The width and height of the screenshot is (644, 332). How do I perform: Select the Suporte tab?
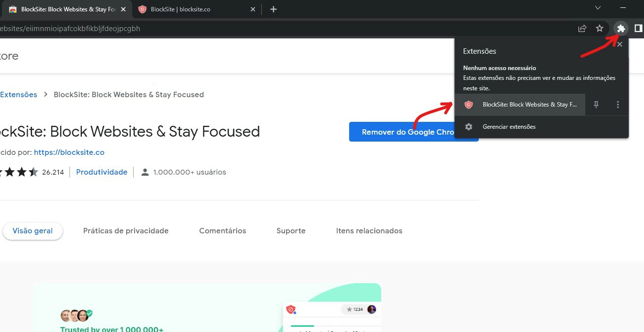(291, 231)
